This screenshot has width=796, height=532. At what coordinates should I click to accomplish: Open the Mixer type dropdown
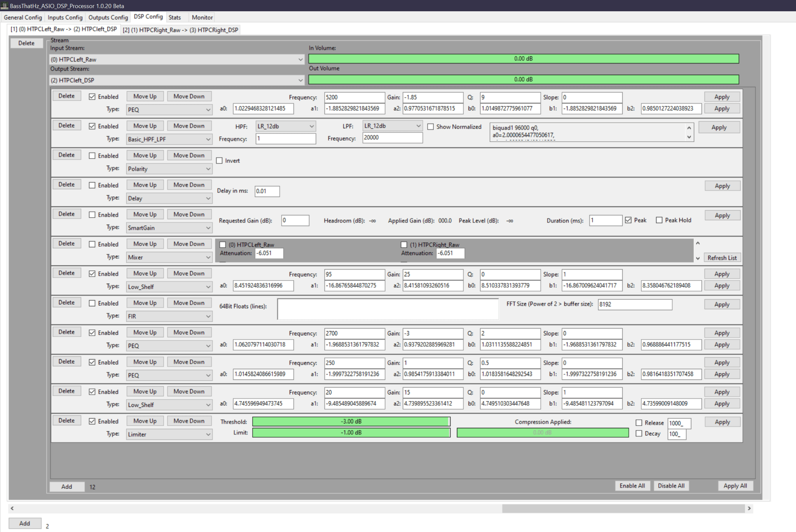click(169, 257)
